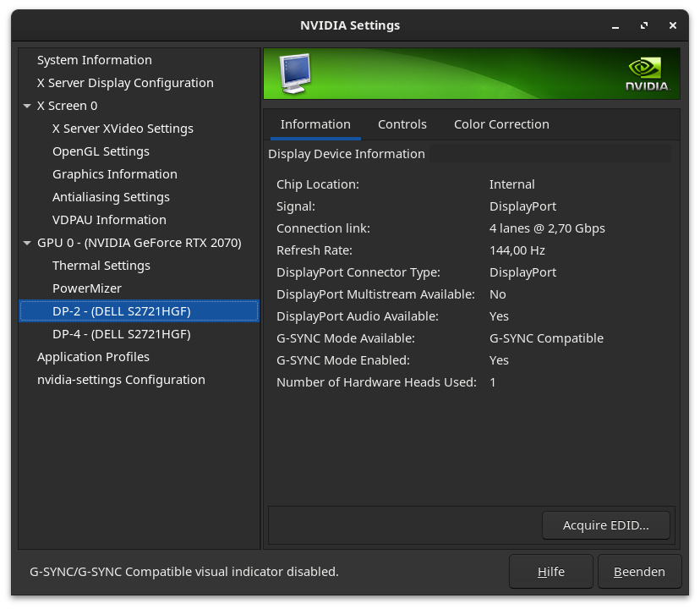Viewport: 700px width, 609px height.
Task: Collapse the GPU 0 tree node
Action: click(x=27, y=243)
